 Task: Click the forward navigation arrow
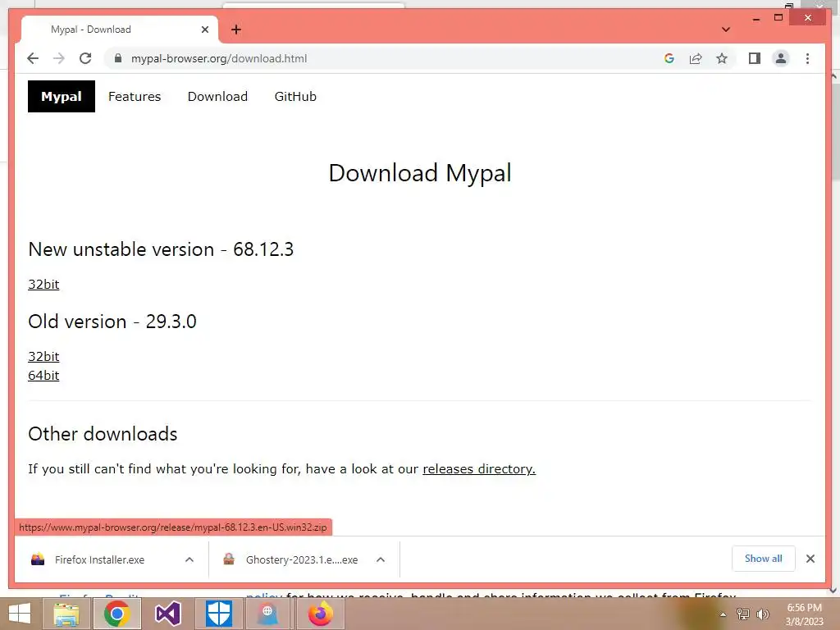coord(59,58)
